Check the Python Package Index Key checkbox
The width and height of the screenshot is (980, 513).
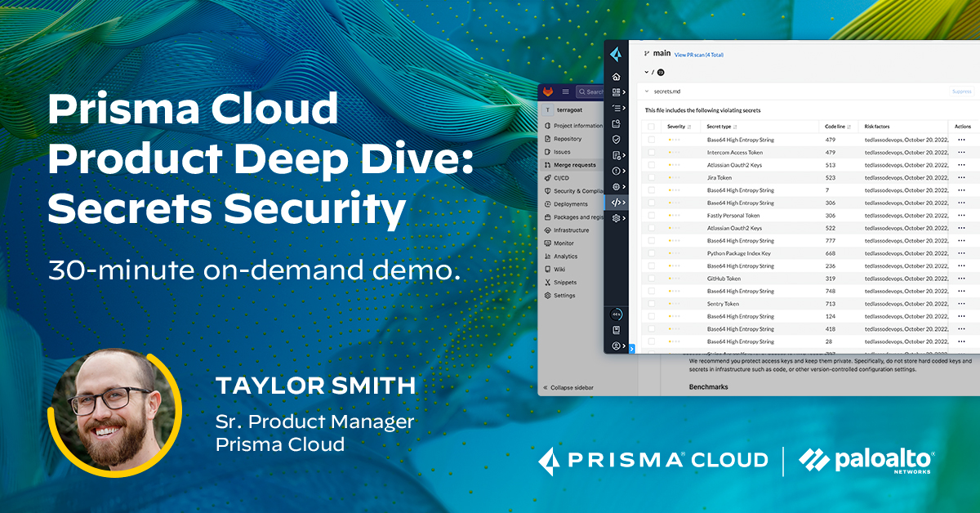point(651,253)
